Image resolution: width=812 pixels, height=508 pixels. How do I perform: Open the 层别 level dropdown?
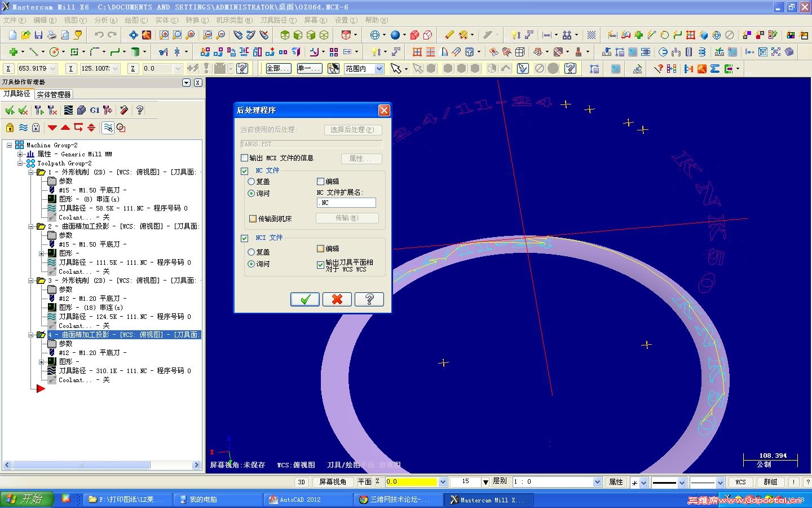(x=598, y=482)
